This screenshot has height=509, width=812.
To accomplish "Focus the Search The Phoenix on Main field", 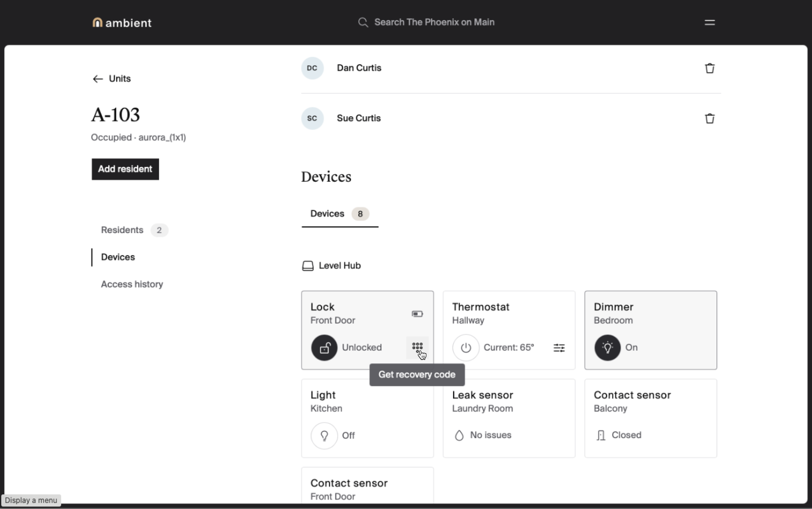I will (x=434, y=23).
